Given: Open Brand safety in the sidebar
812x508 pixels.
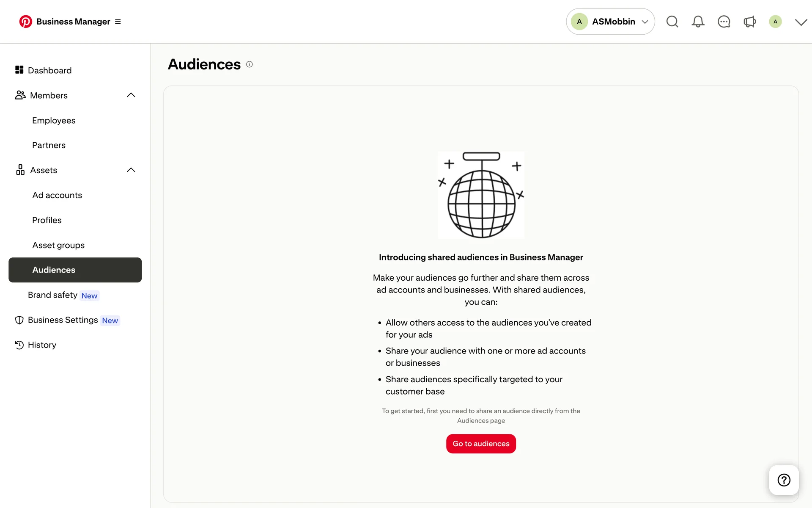Looking at the screenshot, I should point(53,295).
